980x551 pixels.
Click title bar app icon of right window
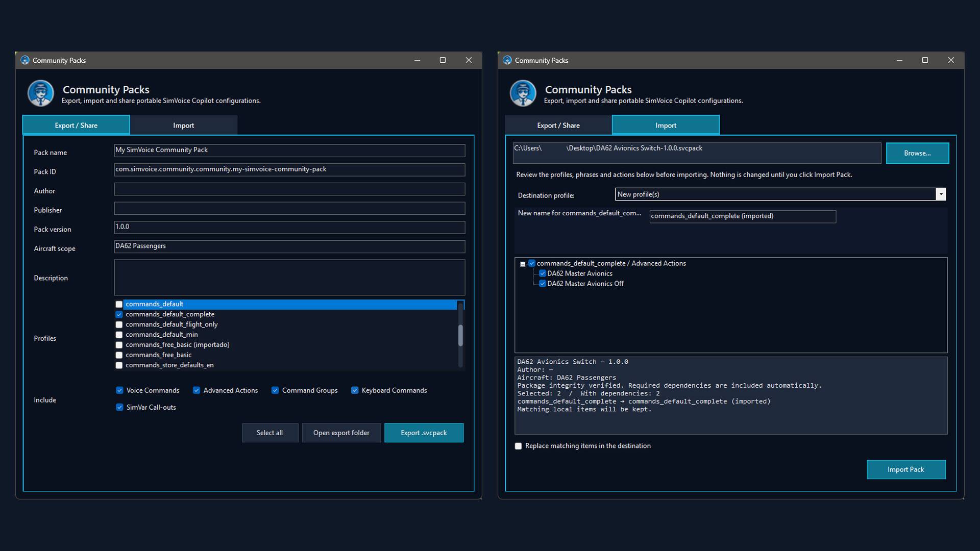click(x=507, y=60)
